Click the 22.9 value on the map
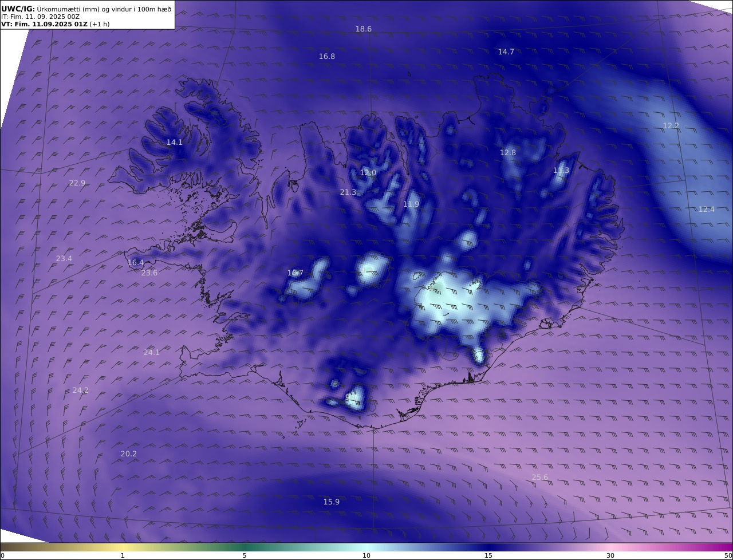733x560 pixels. [77, 183]
